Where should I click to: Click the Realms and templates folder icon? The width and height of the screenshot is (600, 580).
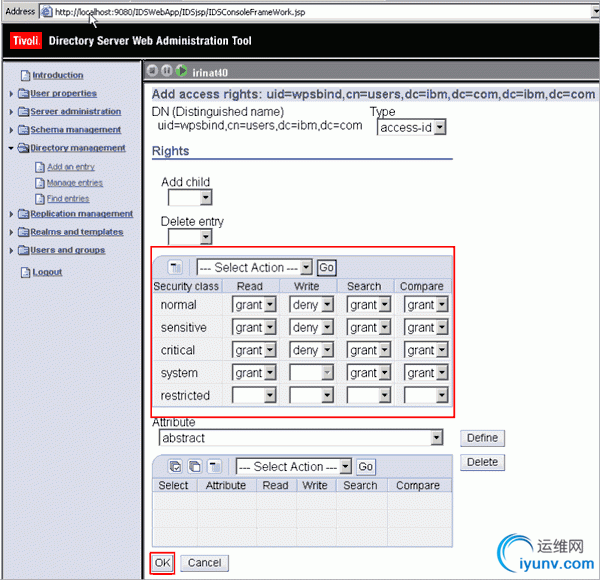[x=23, y=232]
